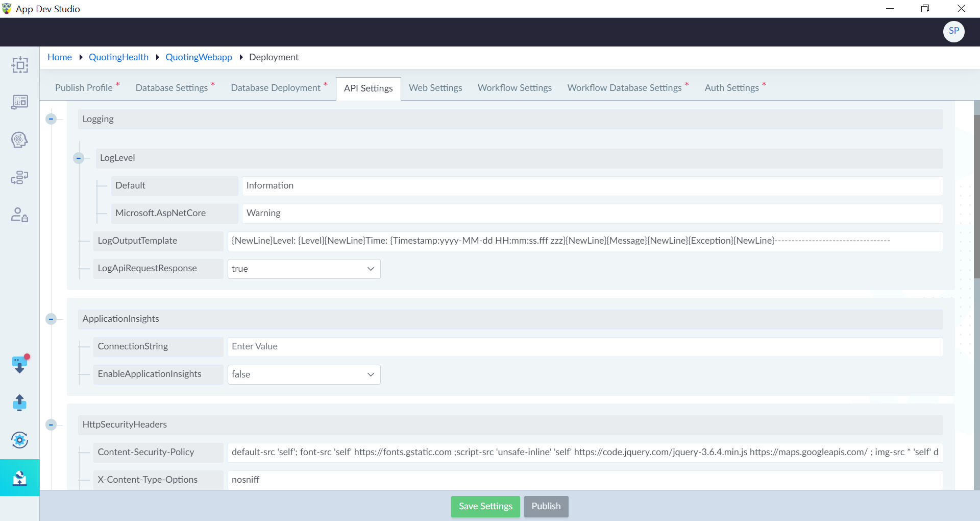The height and width of the screenshot is (521, 980).
Task: Click the Default log level input field
Action: tap(592, 186)
